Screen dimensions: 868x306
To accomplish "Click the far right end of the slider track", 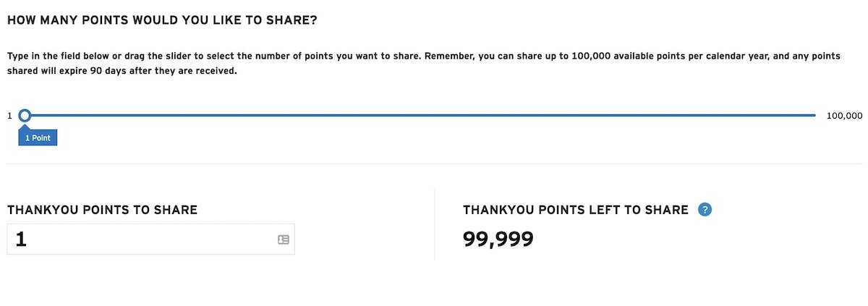I will (x=814, y=116).
